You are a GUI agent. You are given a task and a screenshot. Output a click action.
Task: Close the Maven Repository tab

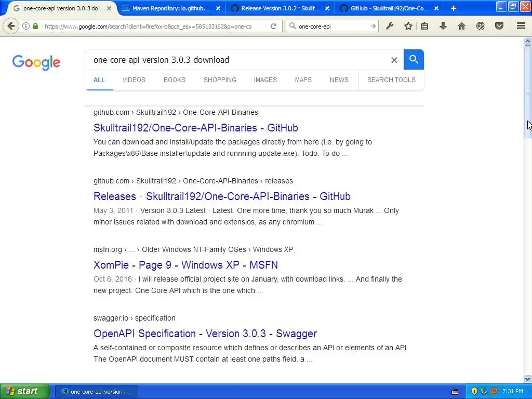coord(218,8)
